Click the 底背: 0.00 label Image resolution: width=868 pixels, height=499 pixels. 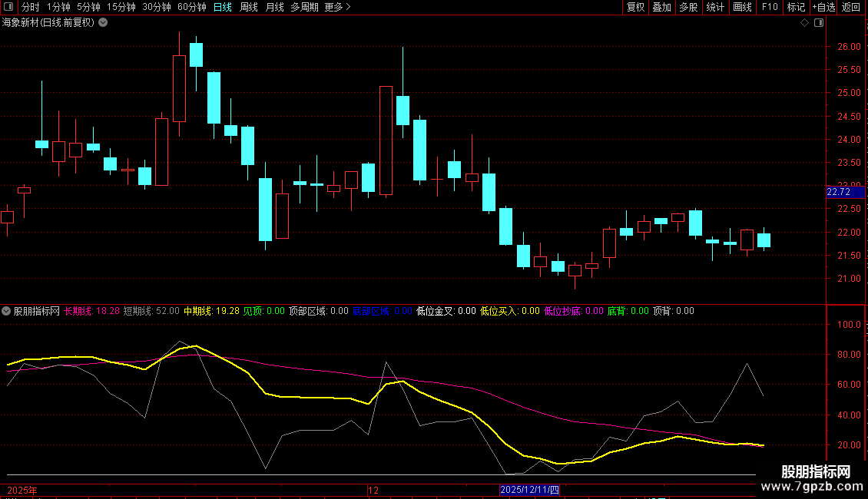tap(628, 311)
